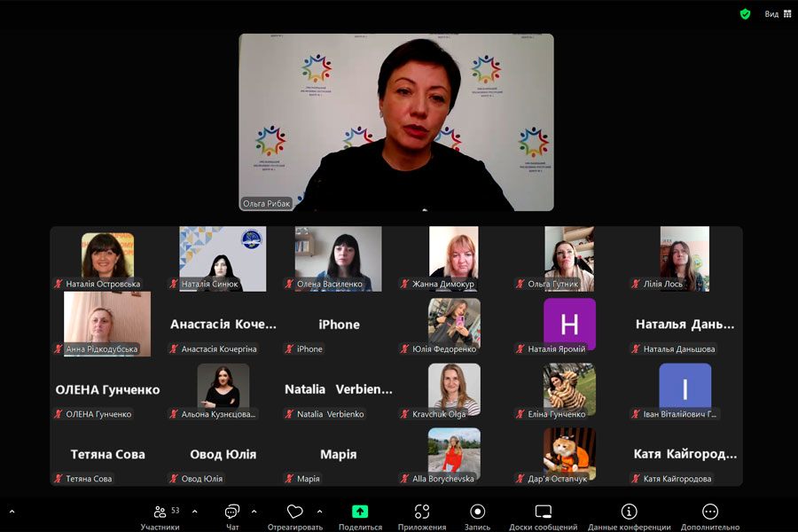Open the Вид view layout menu
This screenshot has height=532, width=798.
(778, 14)
